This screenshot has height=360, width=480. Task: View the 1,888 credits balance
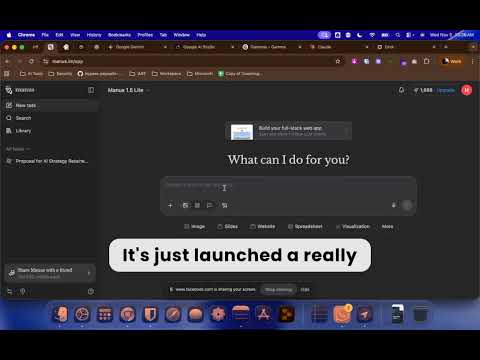coord(423,90)
